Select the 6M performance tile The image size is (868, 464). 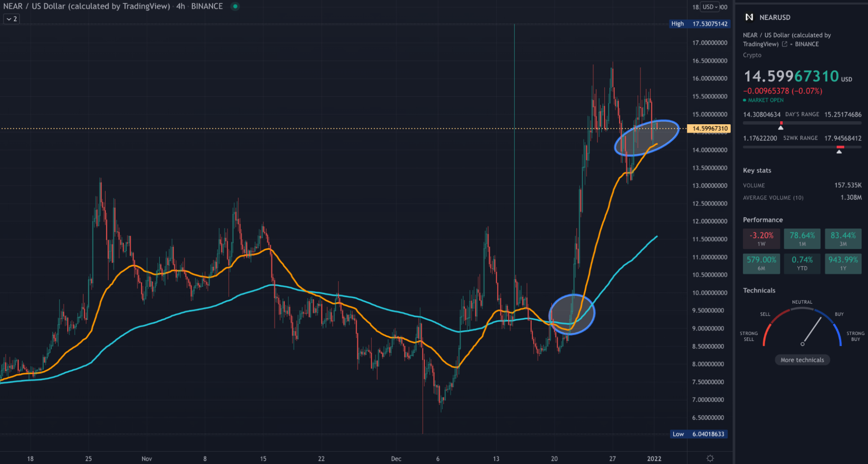[x=761, y=263]
